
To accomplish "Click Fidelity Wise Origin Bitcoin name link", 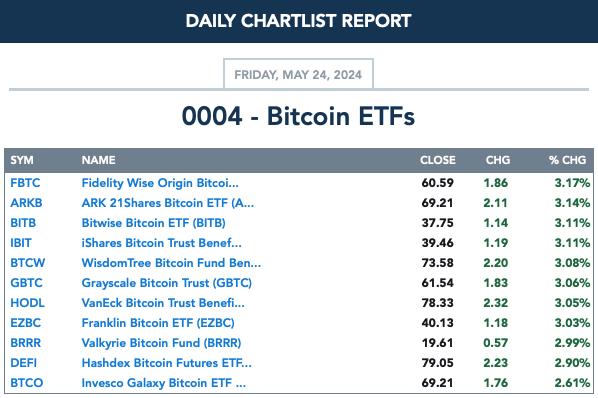I will point(160,183).
